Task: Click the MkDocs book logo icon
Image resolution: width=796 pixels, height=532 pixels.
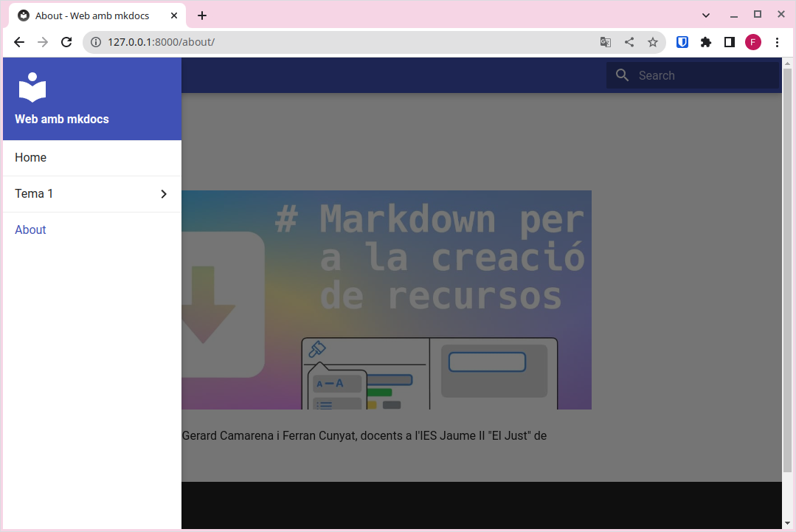Action: click(x=32, y=88)
